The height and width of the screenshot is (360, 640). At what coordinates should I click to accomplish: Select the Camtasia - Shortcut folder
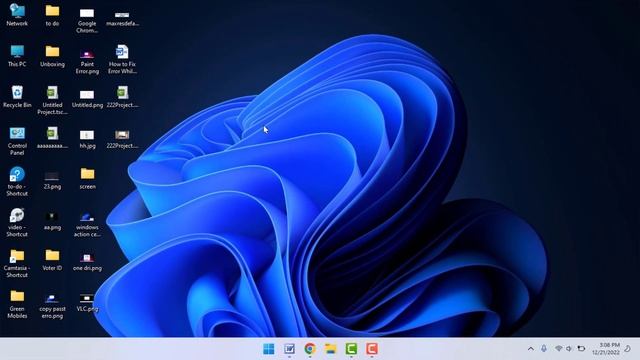point(17,263)
